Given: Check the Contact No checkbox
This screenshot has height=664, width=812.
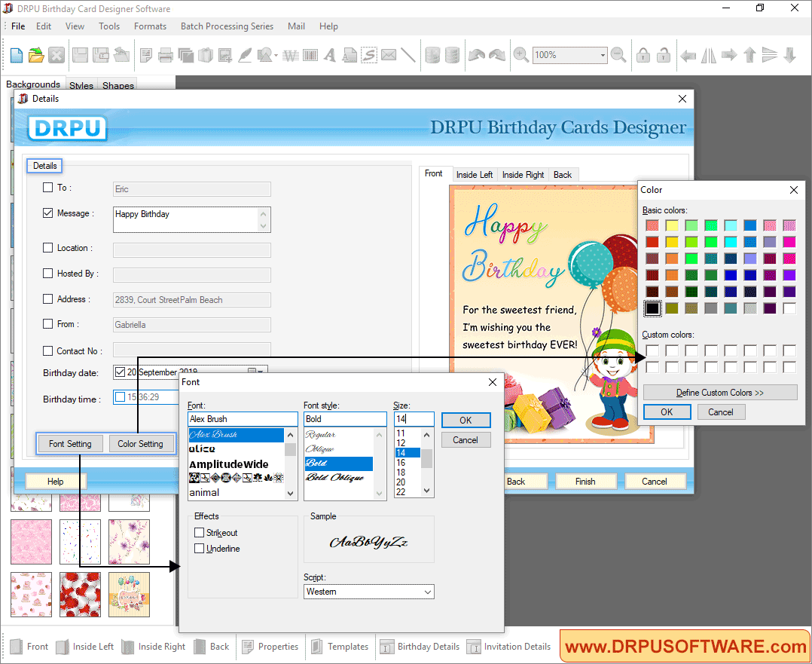Looking at the screenshot, I should tap(47, 351).
